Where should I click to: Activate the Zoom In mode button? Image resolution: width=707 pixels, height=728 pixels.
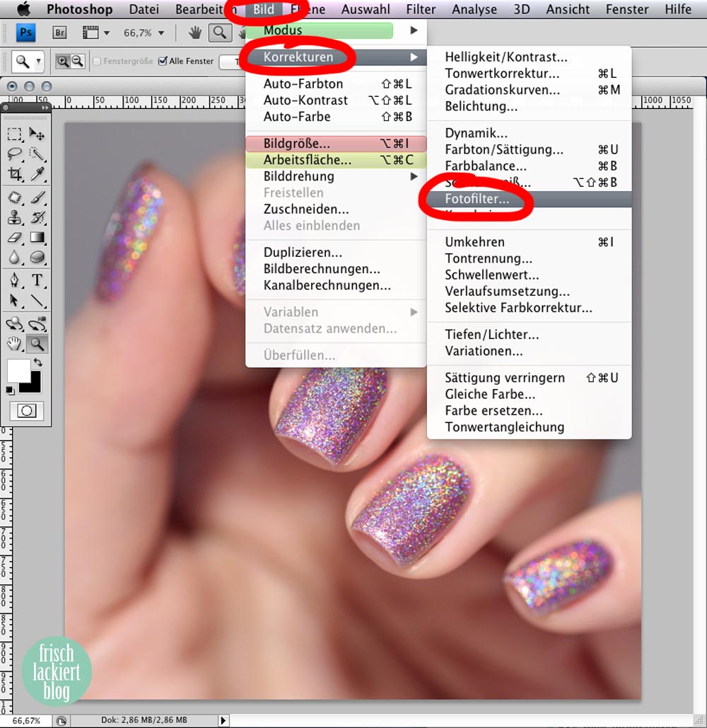tap(63, 61)
